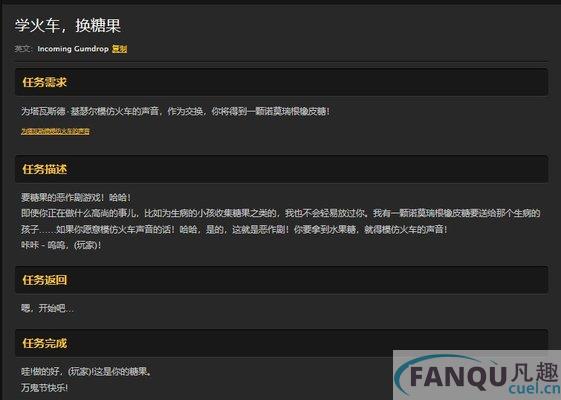Screen dimensions: 561x400
Task: Collapse the 任务描述 section header
Action: 281,169
